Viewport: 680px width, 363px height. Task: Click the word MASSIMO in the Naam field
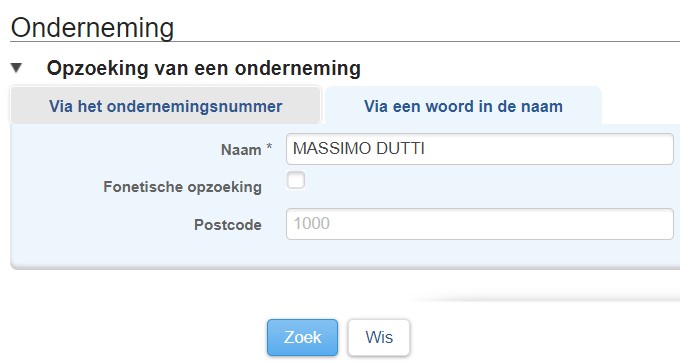332,149
